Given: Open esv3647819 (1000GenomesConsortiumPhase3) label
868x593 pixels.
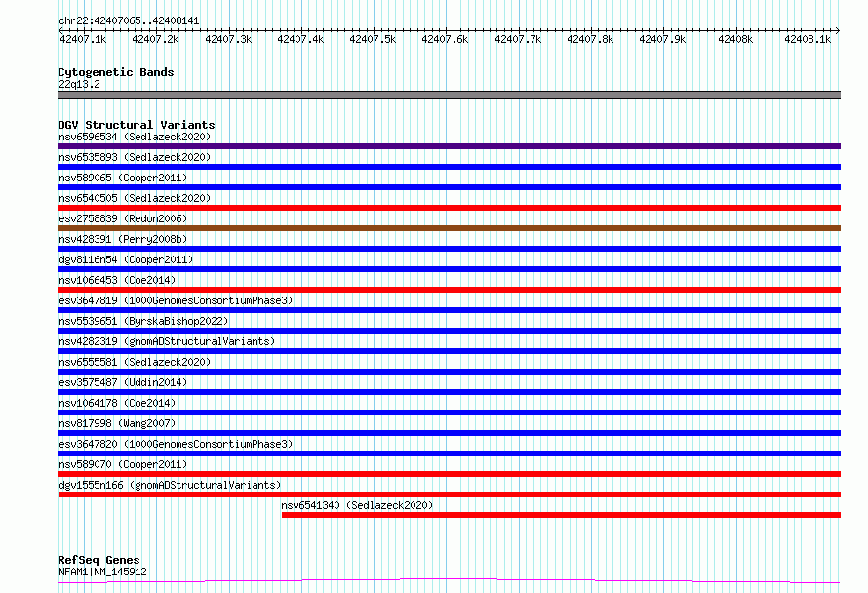Looking at the screenshot, I should point(176,300).
